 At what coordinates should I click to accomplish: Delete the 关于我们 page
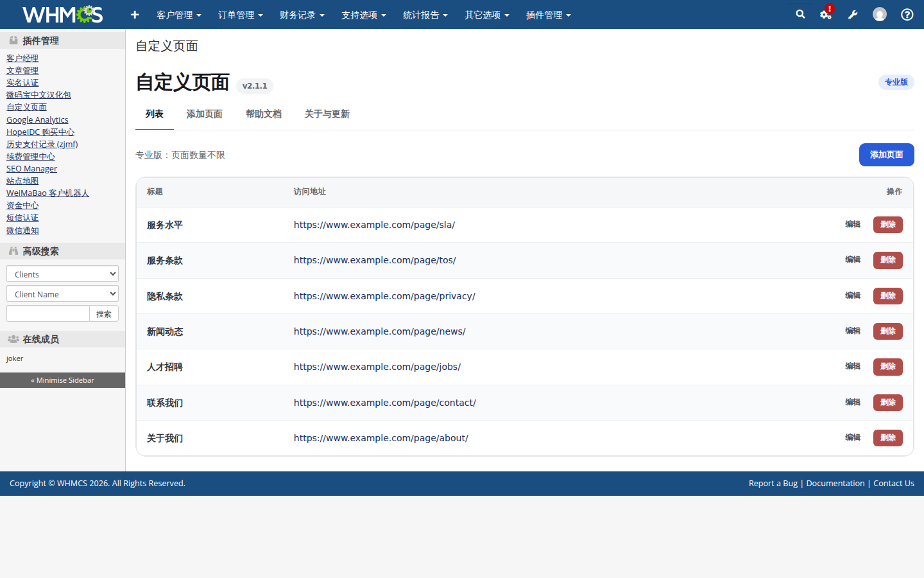pyautogui.click(x=888, y=438)
